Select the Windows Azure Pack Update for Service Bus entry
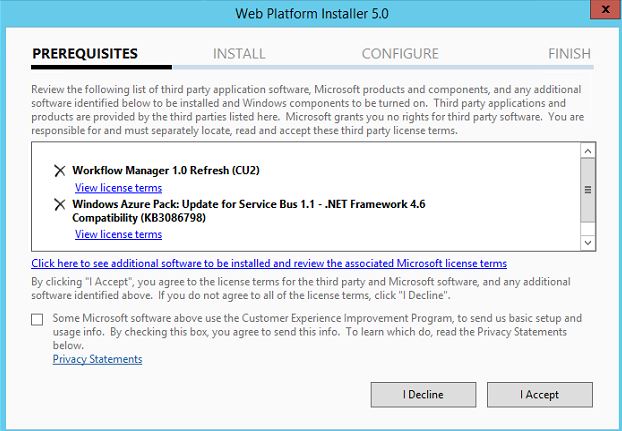 tap(249, 211)
